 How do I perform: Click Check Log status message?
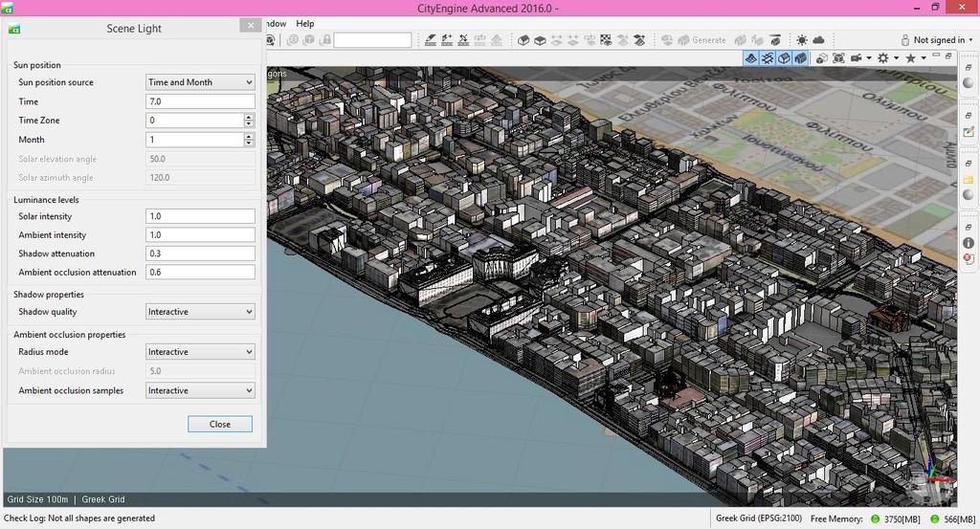coord(79,518)
